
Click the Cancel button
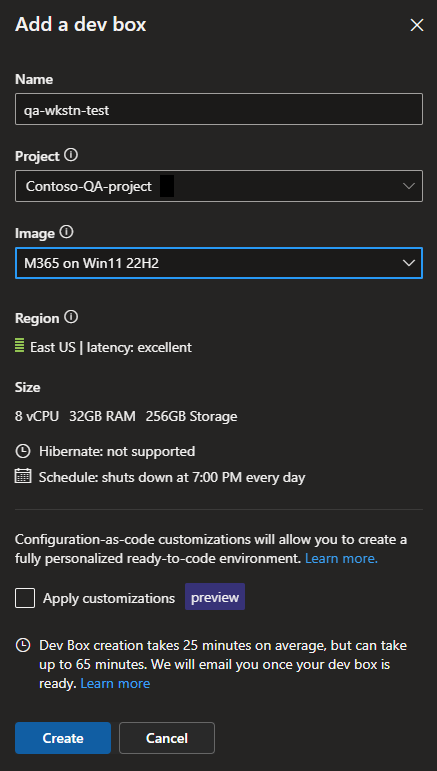coord(167,738)
